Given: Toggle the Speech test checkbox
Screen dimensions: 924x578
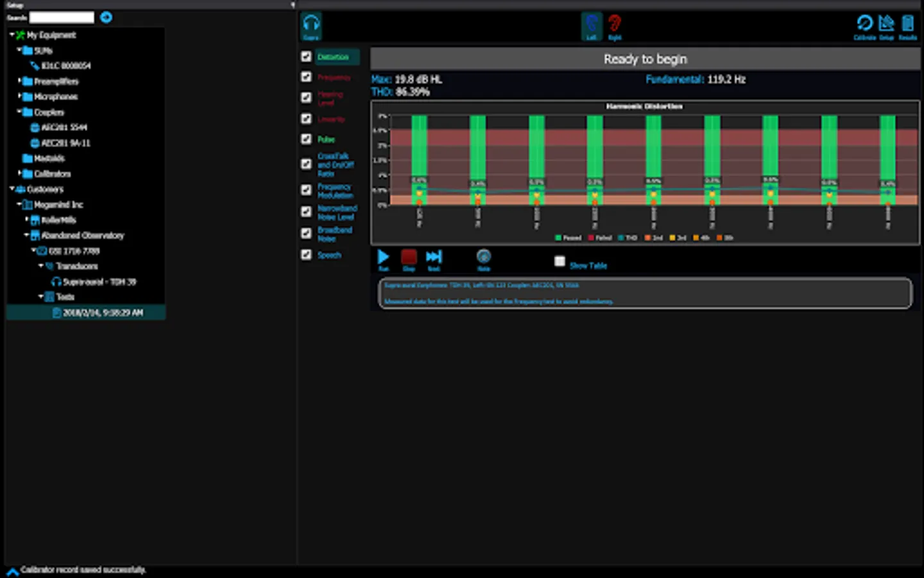Looking at the screenshot, I should 307,254.
